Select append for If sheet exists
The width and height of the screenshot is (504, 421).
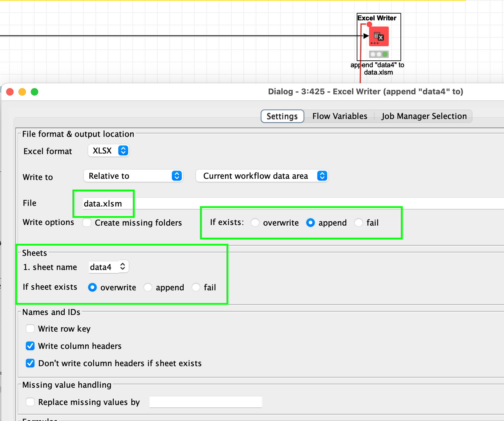pos(148,287)
